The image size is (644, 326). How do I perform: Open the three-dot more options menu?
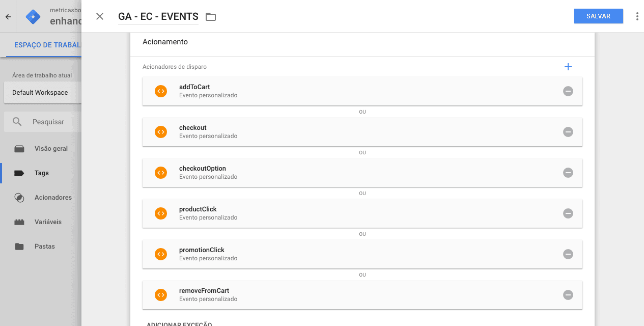click(637, 16)
